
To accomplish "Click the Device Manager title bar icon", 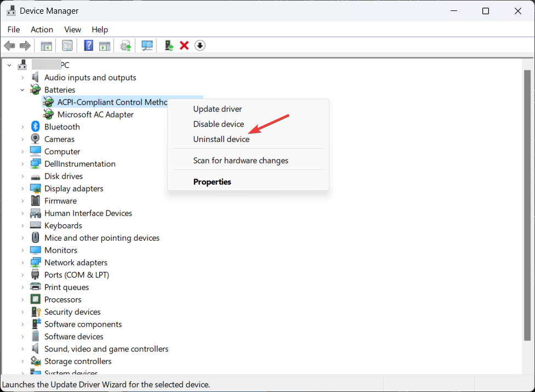I will pyautogui.click(x=11, y=11).
